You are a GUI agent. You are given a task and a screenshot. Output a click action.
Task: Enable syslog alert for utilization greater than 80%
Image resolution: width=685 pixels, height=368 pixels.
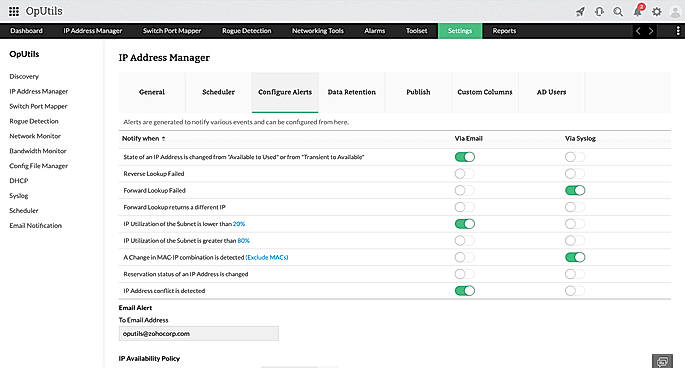(574, 241)
